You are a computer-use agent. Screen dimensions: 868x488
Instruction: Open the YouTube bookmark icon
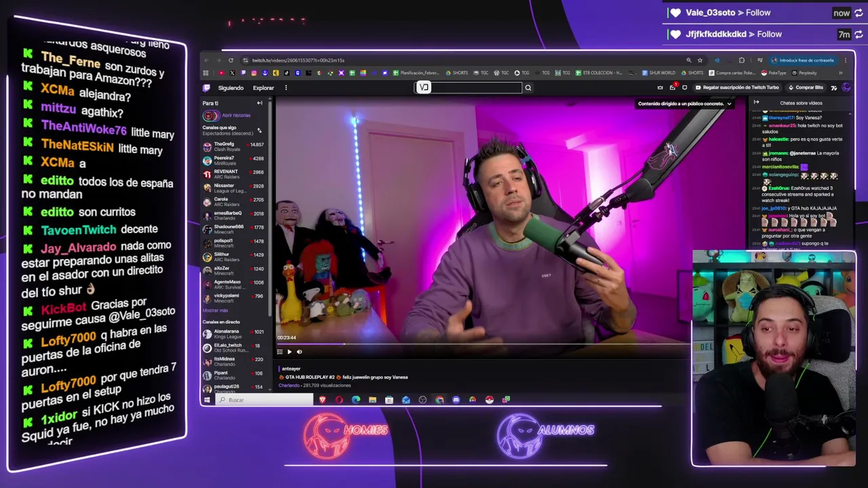click(221, 73)
